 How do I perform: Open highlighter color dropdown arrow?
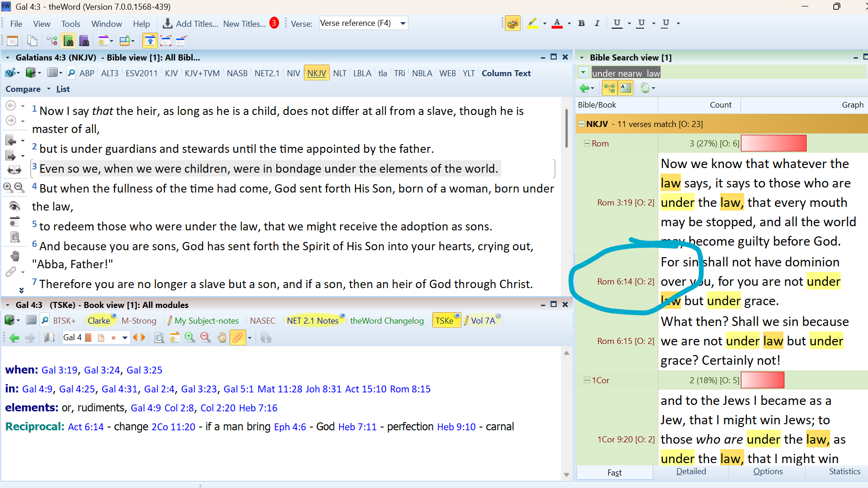pyautogui.click(x=545, y=23)
